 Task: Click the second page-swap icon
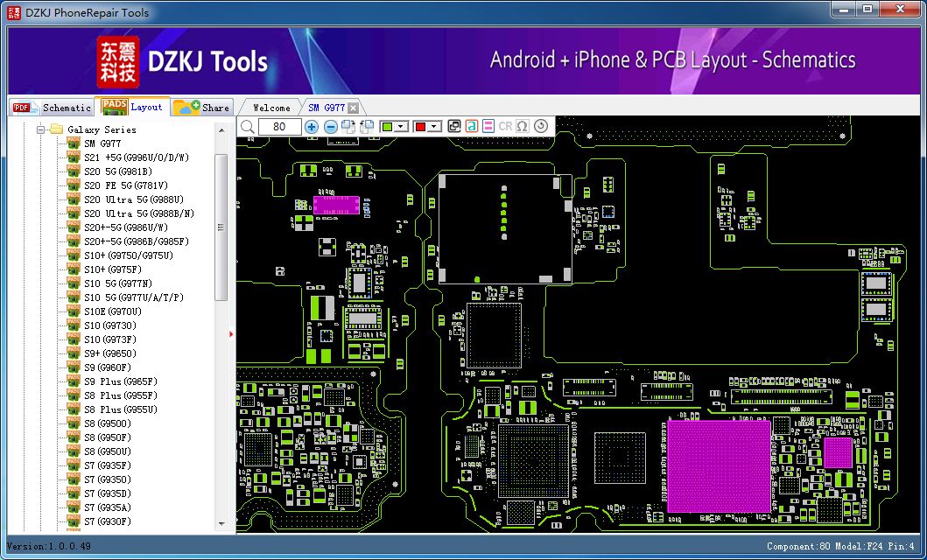367,126
